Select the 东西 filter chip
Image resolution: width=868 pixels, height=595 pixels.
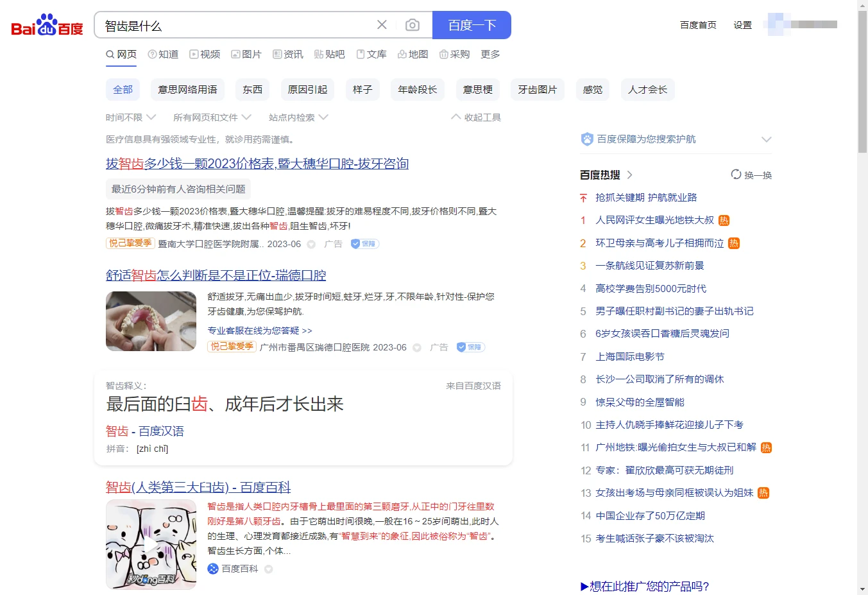pyautogui.click(x=252, y=90)
